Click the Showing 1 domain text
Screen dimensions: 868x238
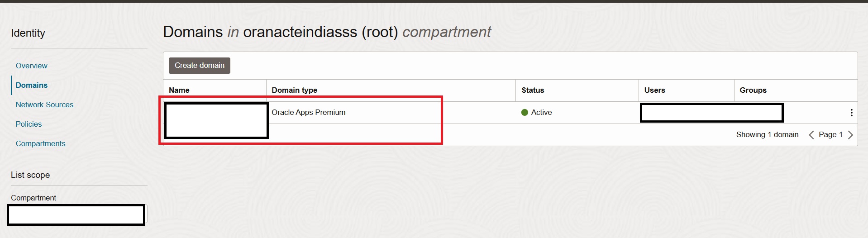pyautogui.click(x=767, y=134)
